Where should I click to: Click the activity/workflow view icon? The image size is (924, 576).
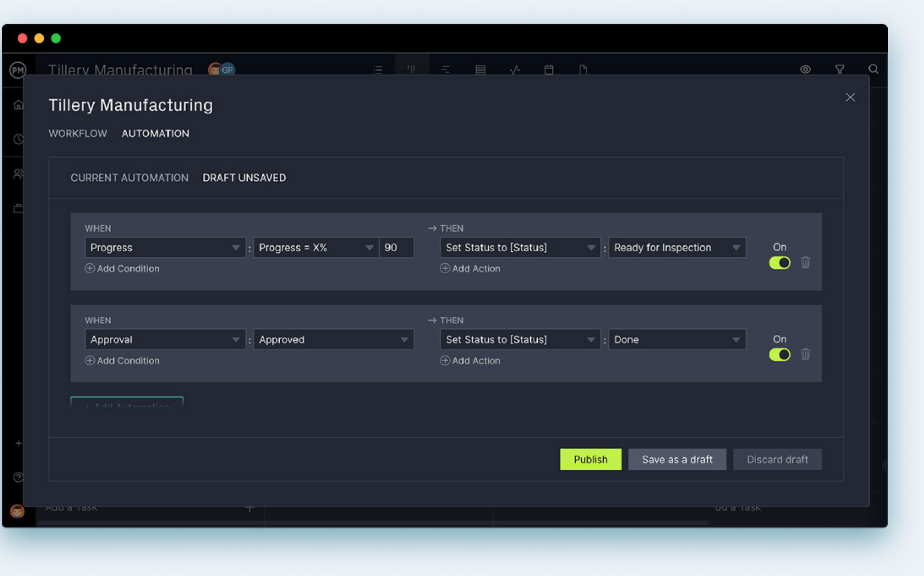pyautogui.click(x=515, y=69)
